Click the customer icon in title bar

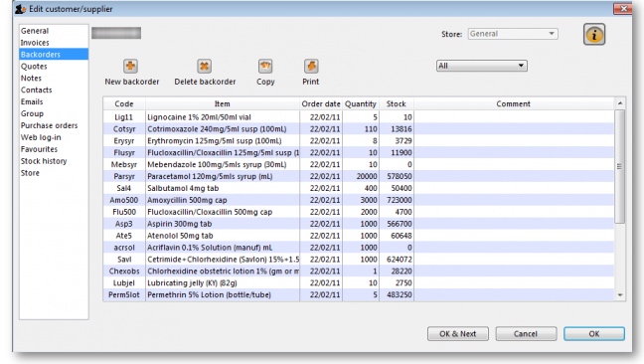tap(20, 9)
